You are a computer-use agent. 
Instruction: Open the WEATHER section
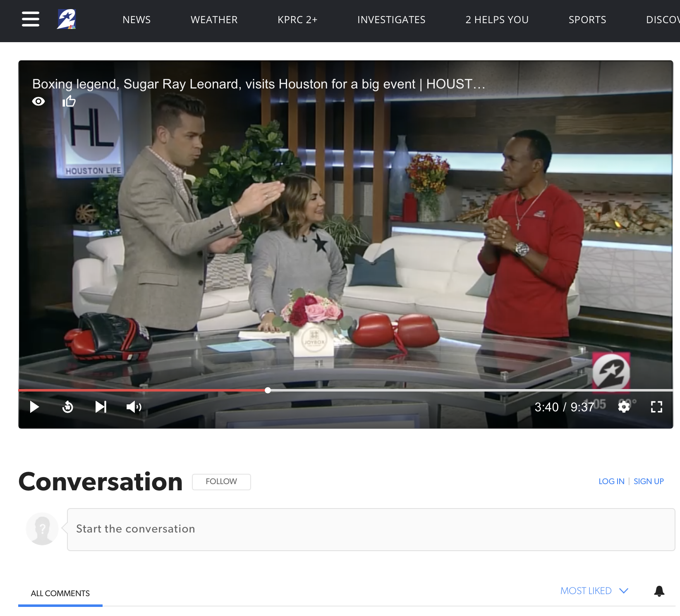tap(214, 20)
